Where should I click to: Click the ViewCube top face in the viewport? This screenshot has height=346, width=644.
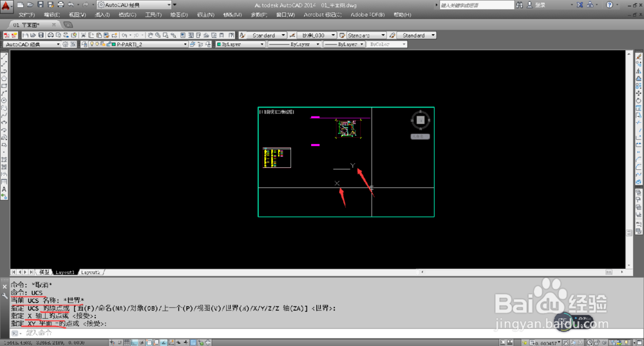(420, 120)
